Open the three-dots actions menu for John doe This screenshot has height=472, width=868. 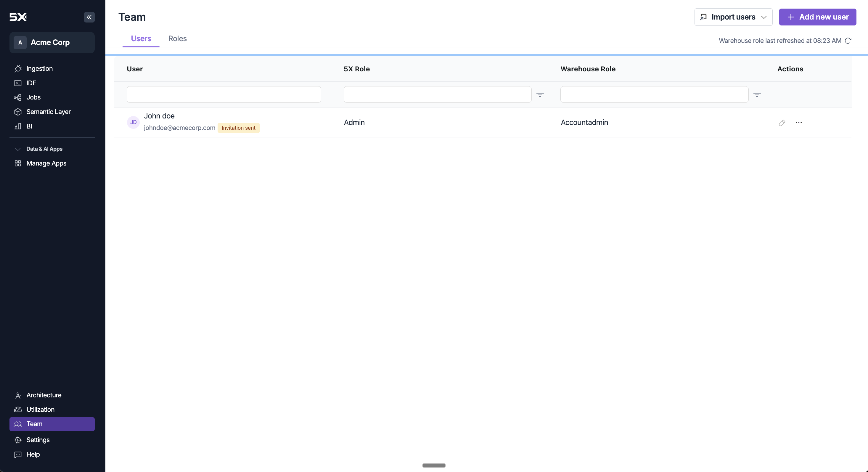pyautogui.click(x=799, y=122)
